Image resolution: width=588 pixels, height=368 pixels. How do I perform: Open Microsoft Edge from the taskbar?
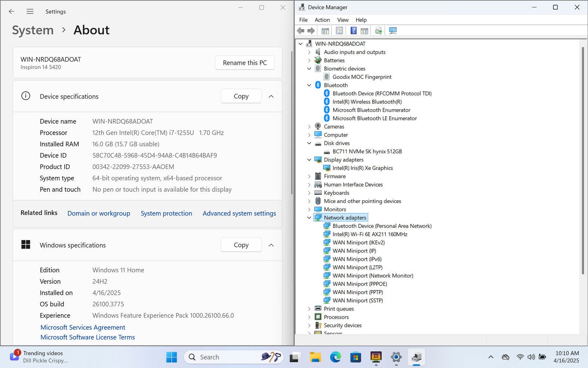[335, 357]
